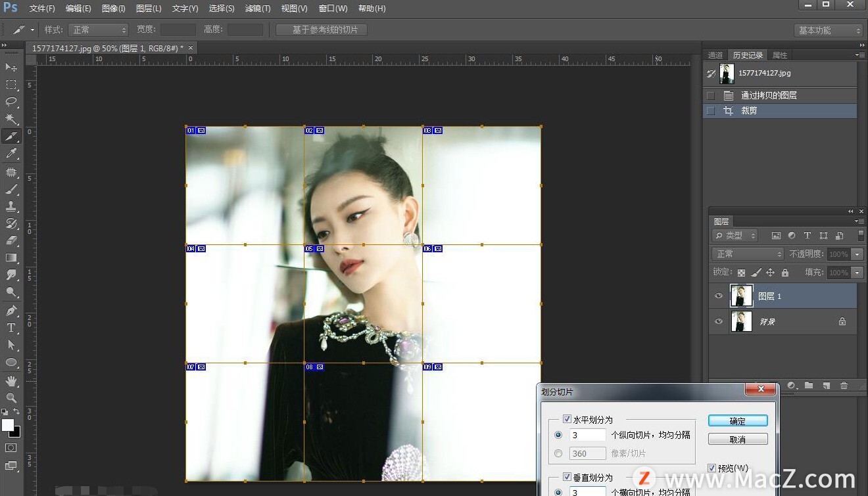The image size is (868, 496).
Task: Toggle history checkbox beside 裁剪
Action: [x=710, y=111]
